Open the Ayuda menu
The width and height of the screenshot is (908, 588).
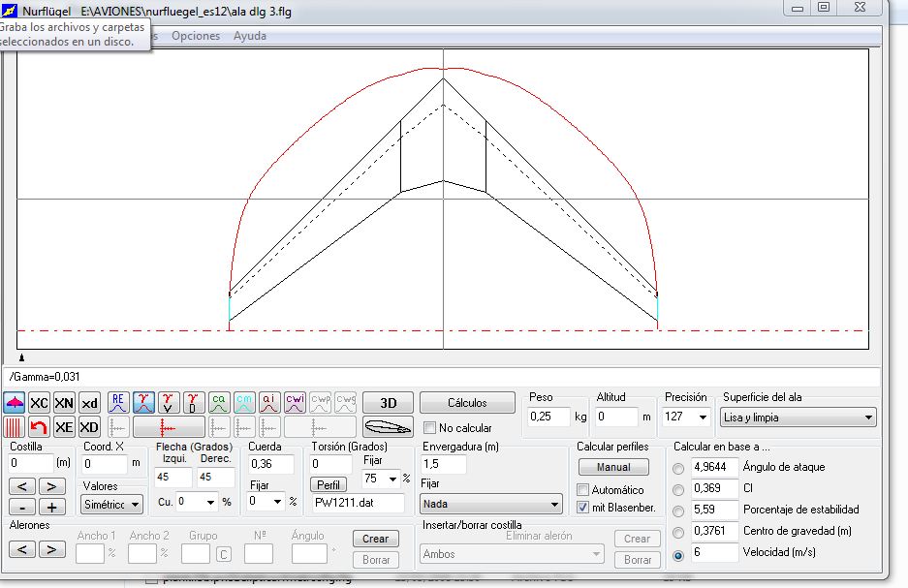[250, 36]
